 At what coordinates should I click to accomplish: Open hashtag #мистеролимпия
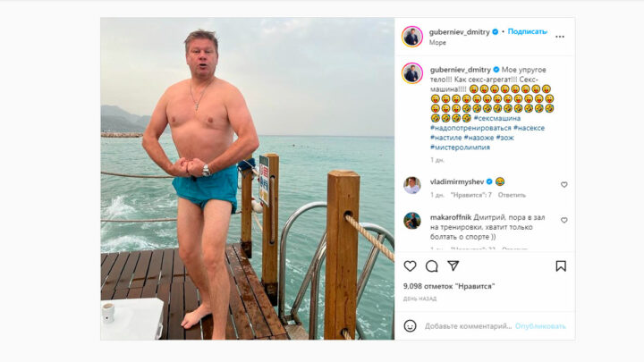(460, 147)
